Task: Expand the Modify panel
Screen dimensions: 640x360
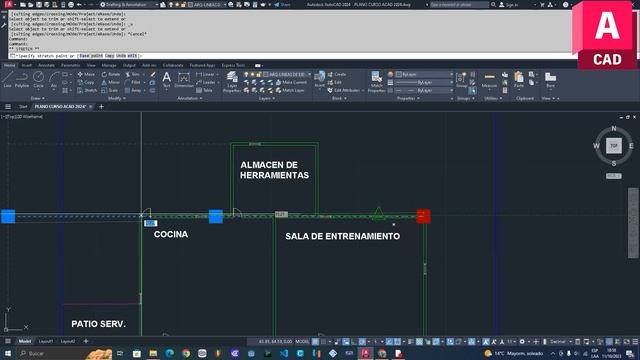Action: 117,98
